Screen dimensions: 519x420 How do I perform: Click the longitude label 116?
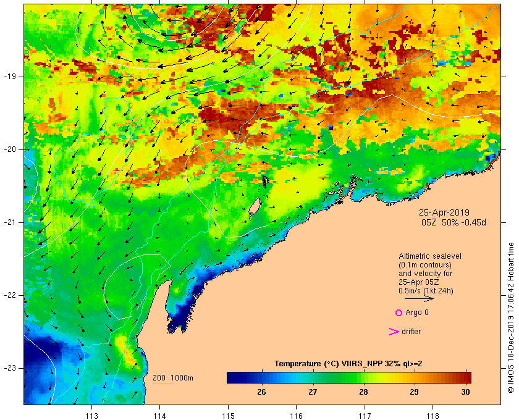click(x=296, y=416)
